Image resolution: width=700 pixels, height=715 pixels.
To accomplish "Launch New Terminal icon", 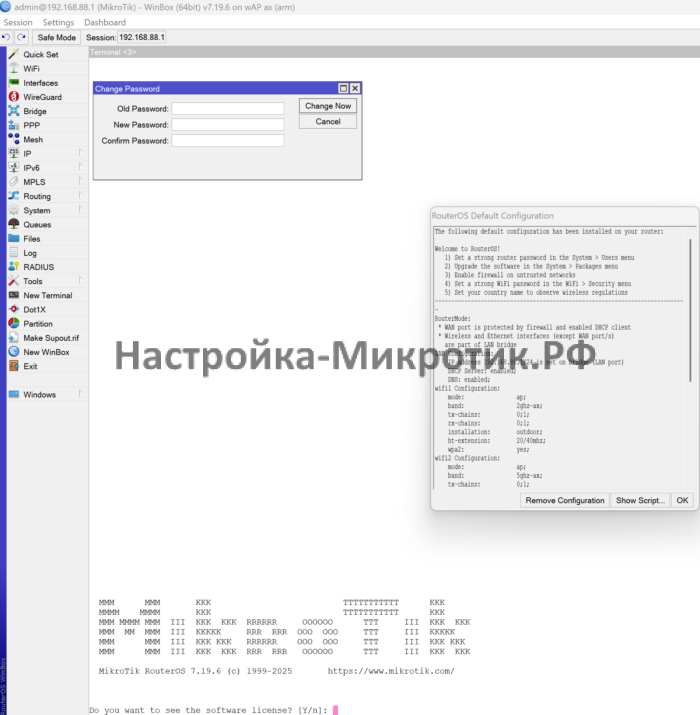I will (14, 295).
